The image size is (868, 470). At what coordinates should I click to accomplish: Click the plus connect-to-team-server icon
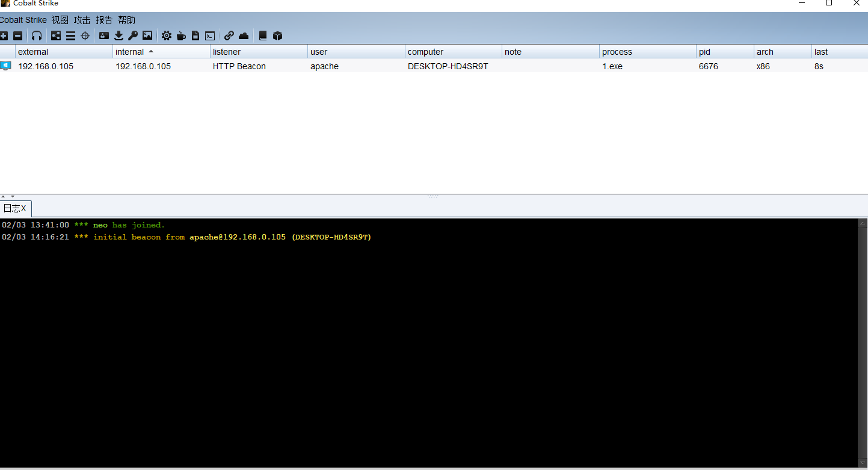coord(4,36)
